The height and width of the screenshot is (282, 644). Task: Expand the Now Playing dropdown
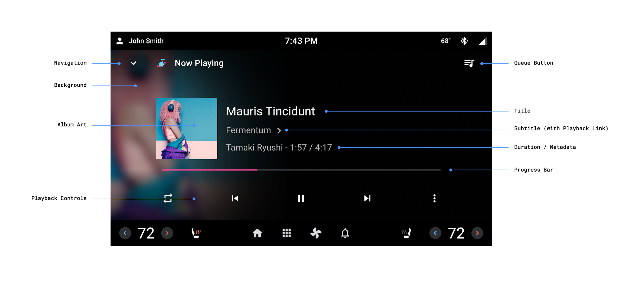133,63
